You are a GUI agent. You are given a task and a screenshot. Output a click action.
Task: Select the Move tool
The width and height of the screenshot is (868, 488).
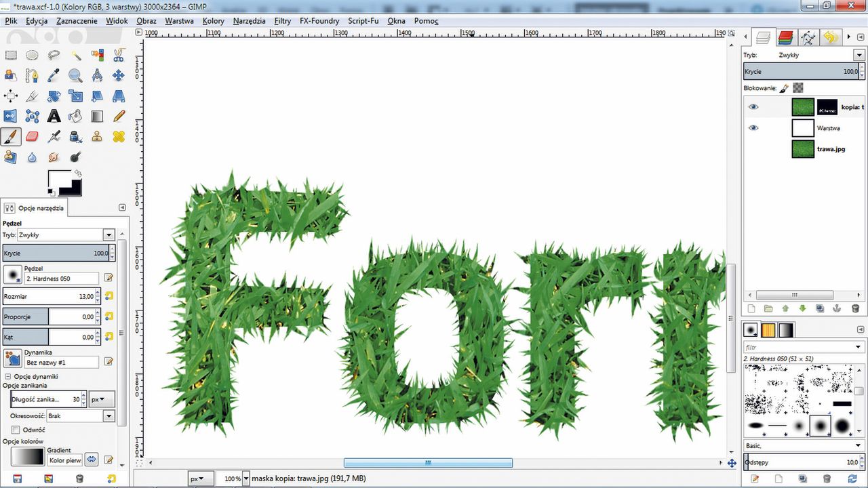pos(119,76)
